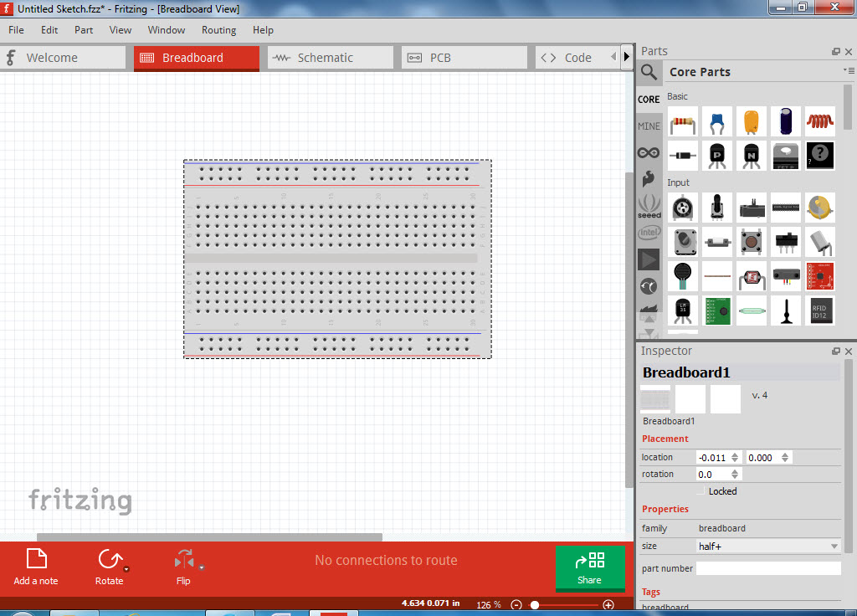Viewport: 857px width, 616px height.
Task: Select the electrolytic capacitor part
Action: click(x=785, y=121)
